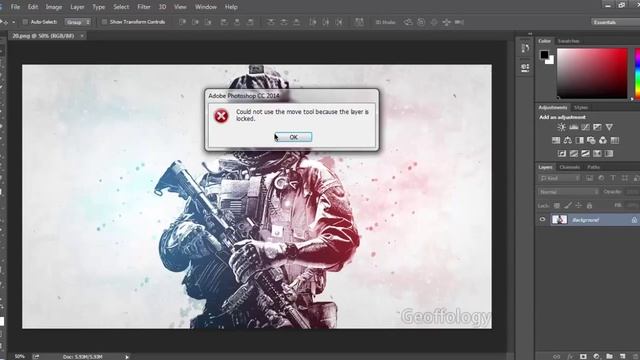
Task: Add an Invert adjustment
Action: point(562,153)
